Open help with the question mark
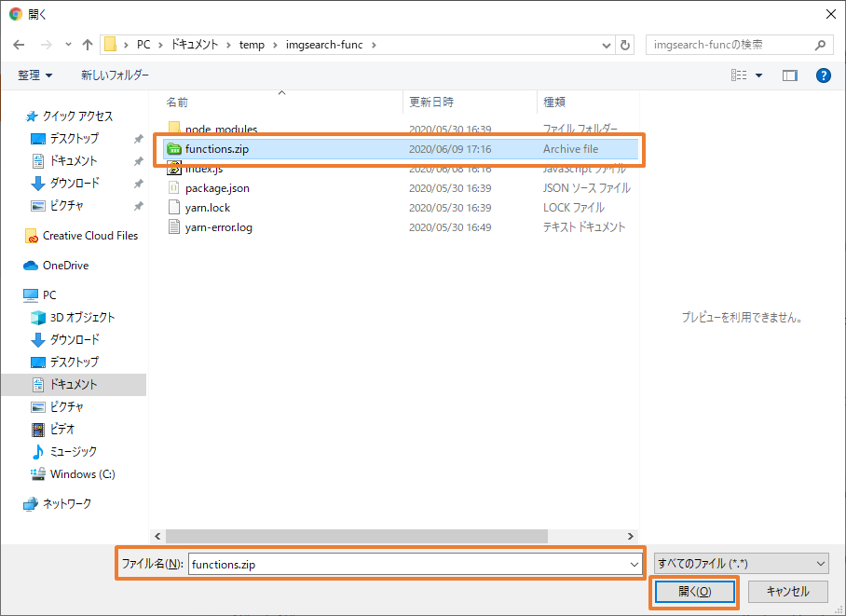Image resolution: width=846 pixels, height=616 pixels. [824, 75]
